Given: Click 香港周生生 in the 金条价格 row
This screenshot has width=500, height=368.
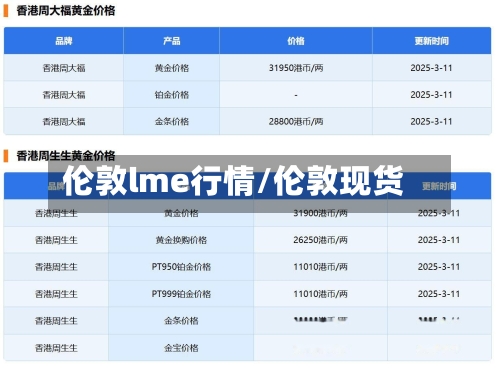Looking at the screenshot, I should point(56,321).
